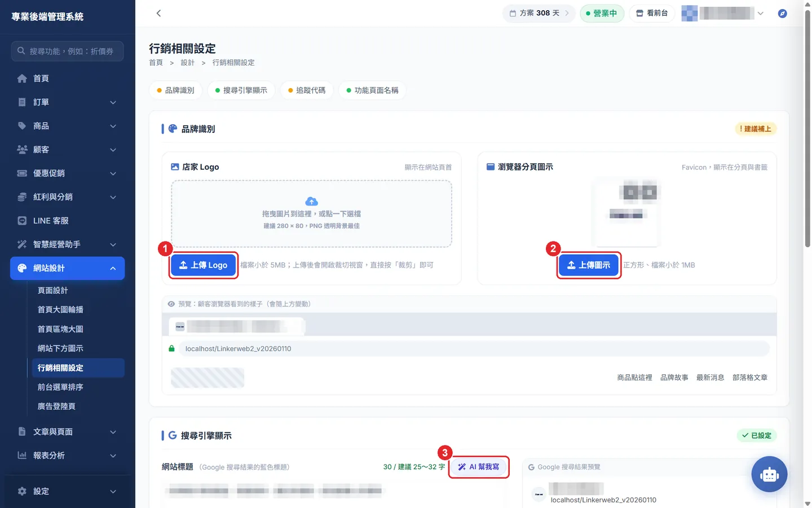The image size is (812, 508).
Task: Click the 顧客 people icon
Action: [x=22, y=150]
